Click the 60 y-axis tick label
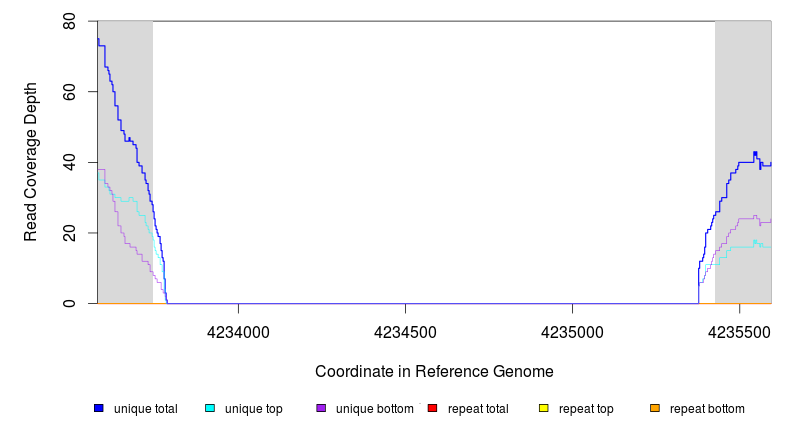Viewport: 792px width, 432px height. tap(69, 91)
